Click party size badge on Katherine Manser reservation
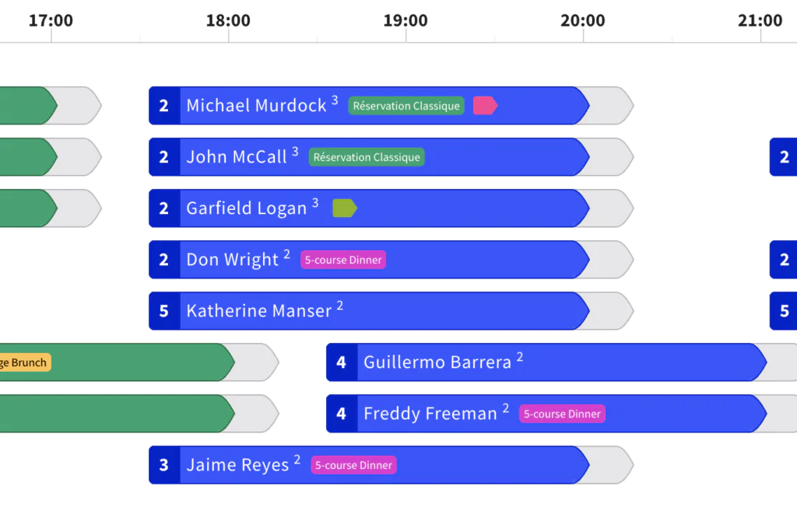The image size is (797, 532). (164, 311)
